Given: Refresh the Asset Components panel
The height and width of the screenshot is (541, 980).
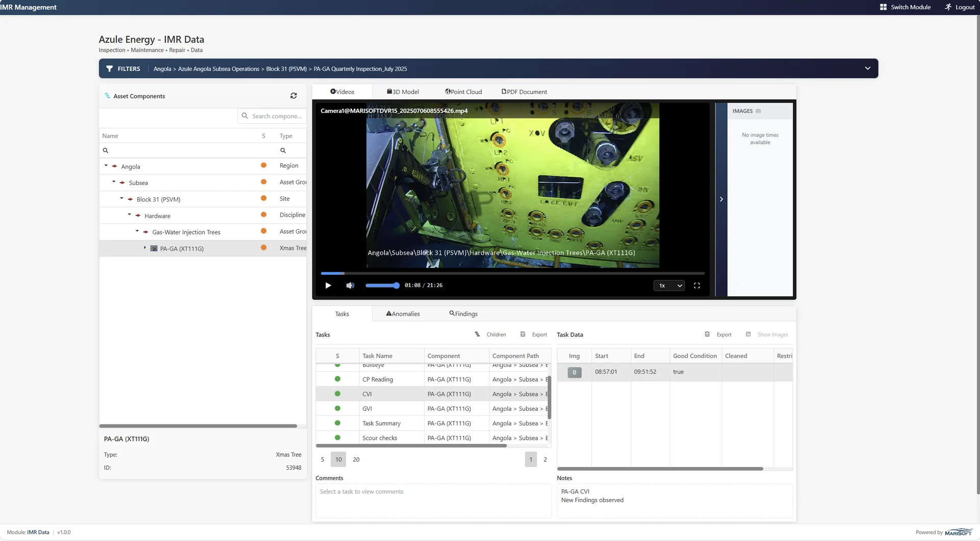Looking at the screenshot, I should click(x=293, y=96).
